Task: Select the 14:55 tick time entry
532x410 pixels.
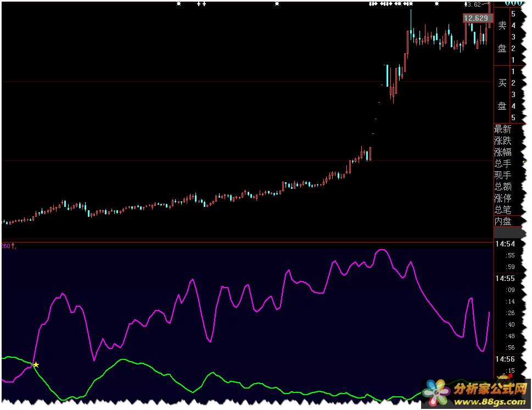Action: pyautogui.click(x=505, y=278)
